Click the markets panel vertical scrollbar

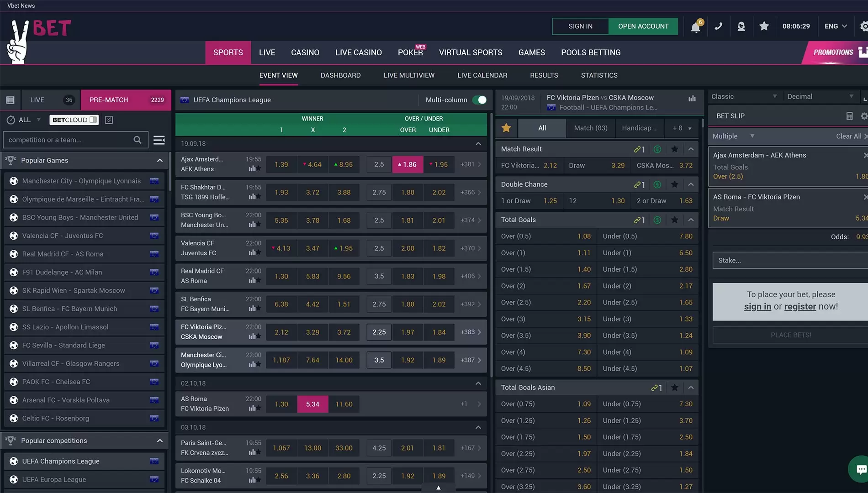[x=703, y=122]
